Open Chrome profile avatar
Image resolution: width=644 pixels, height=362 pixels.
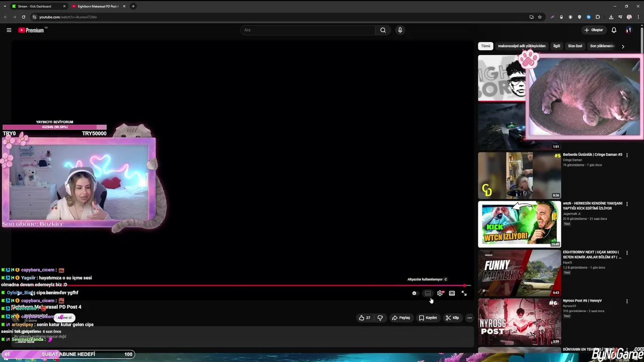click(629, 17)
